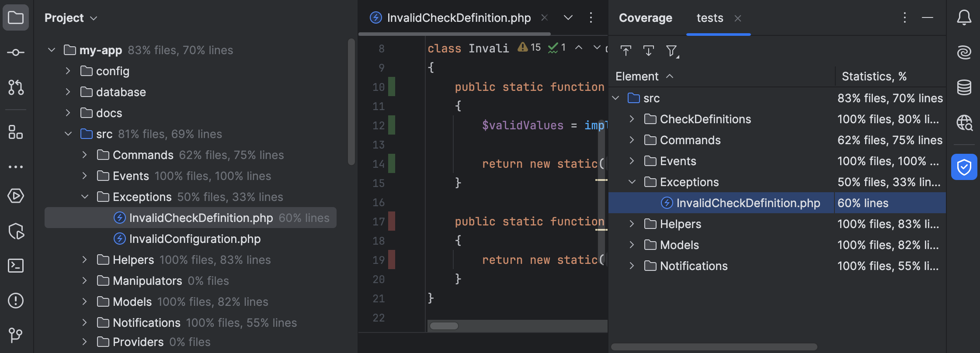Toggle the Project tool window folder icon
Screen dimensions: 980x353
tap(16, 18)
